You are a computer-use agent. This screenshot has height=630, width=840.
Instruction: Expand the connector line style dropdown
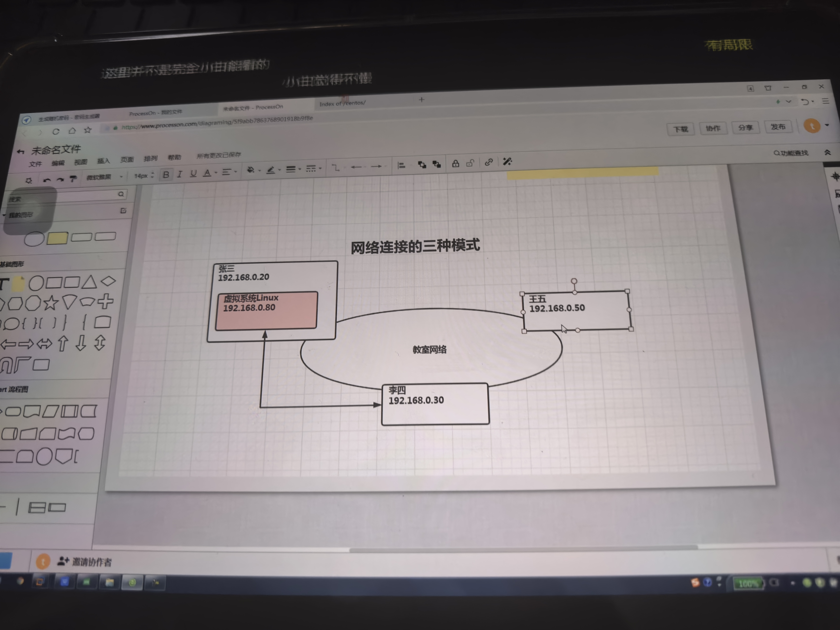point(336,168)
